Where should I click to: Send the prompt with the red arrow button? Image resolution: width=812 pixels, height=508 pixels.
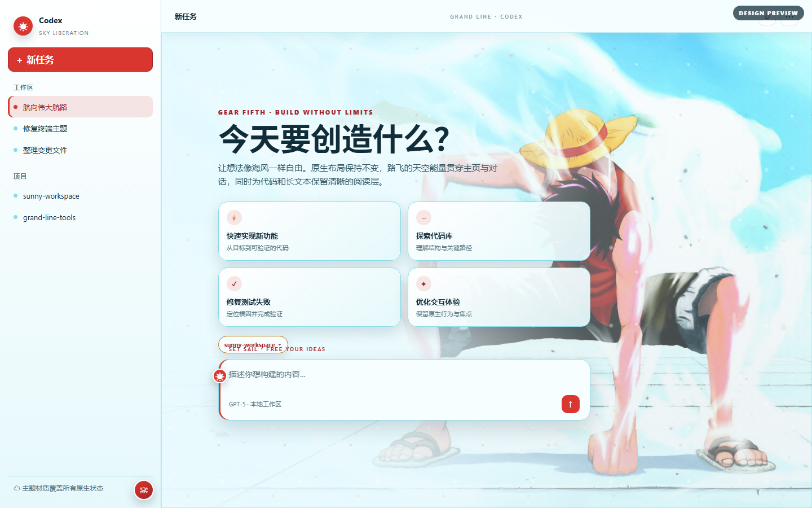tap(571, 404)
